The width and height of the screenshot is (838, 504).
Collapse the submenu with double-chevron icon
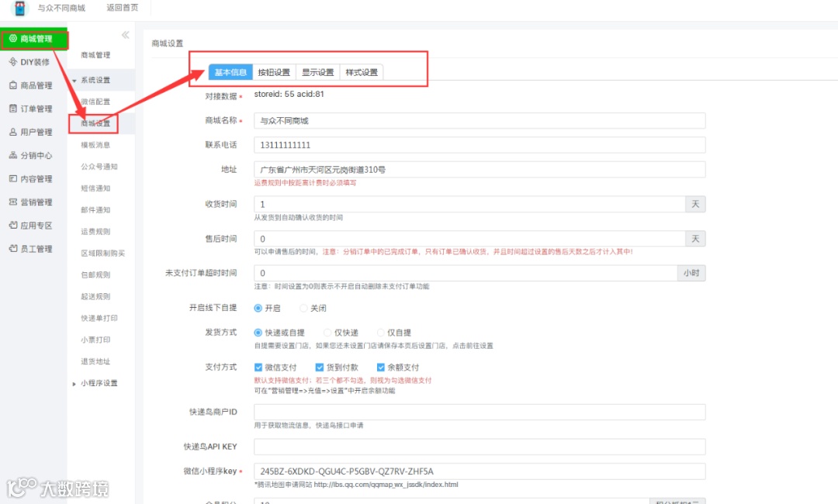tap(126, 35)
